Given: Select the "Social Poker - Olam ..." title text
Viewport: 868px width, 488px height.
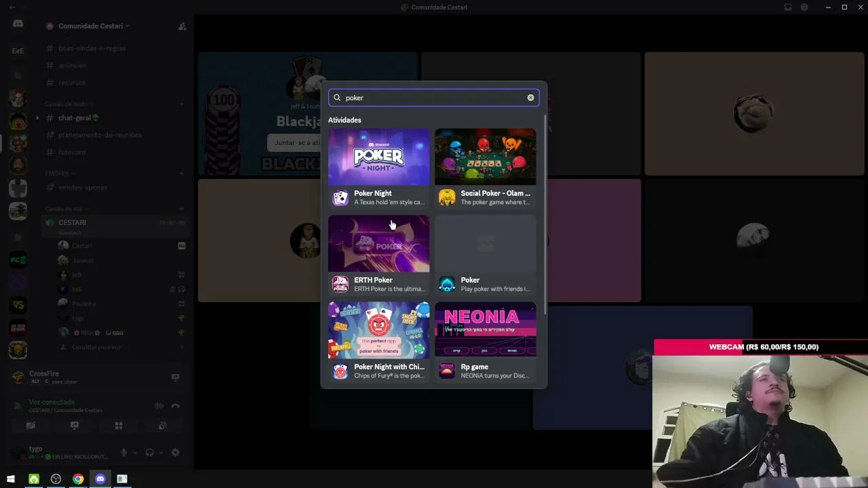Looking at the screenshot, I should (x=496, y=193).
